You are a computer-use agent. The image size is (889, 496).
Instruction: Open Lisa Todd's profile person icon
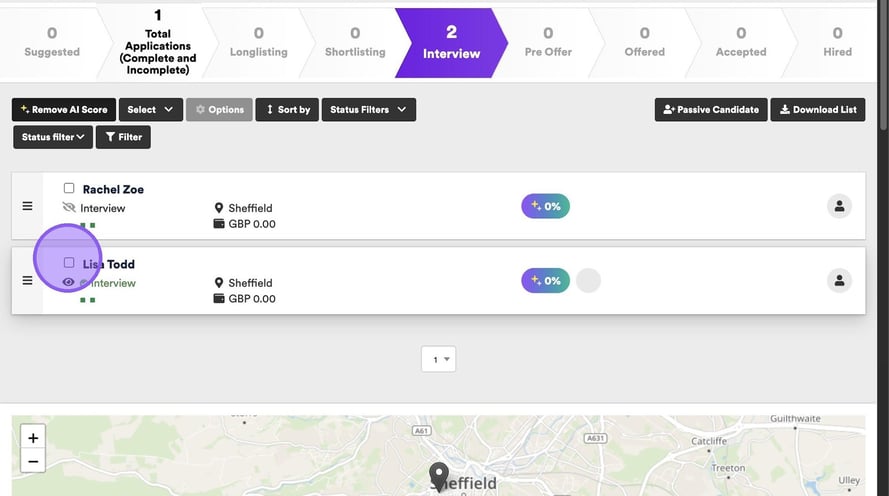pyautogui.click(x=839, y=281)
